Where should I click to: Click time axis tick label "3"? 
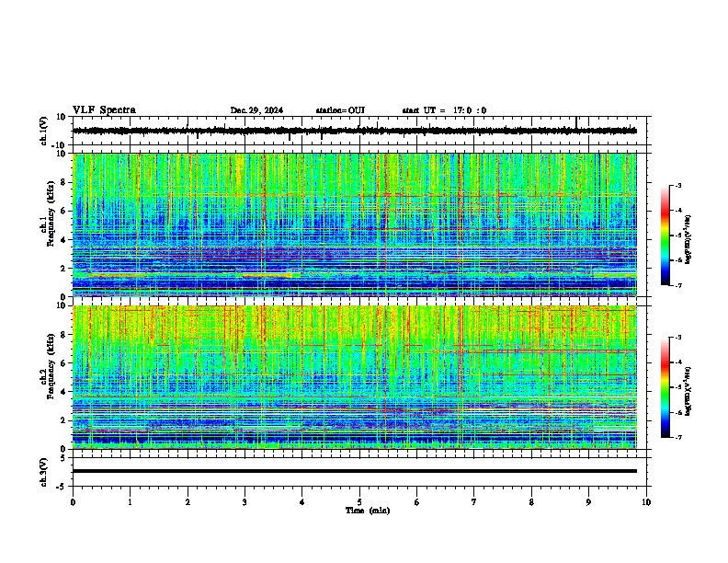pyautogui.click(x=245, y=502)
